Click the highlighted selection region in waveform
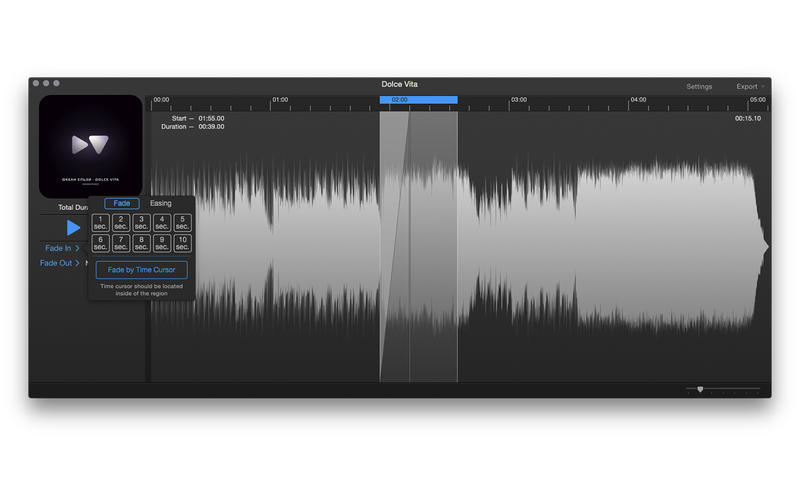The width and height of the screenshot is (800, 500). (418, 246)
